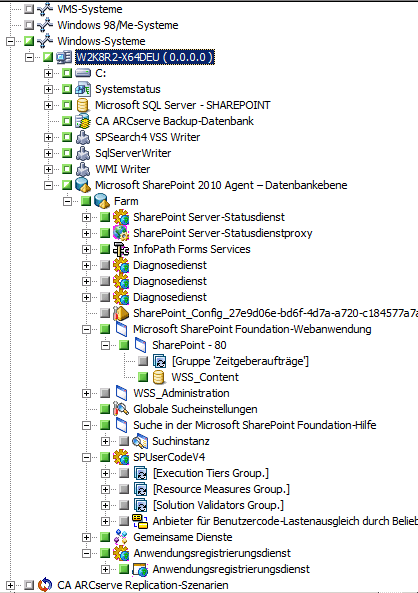Toggle the WSS_Administration selection box
The height and width of the screenshot is (593, 418).
[x=105, y=393]
